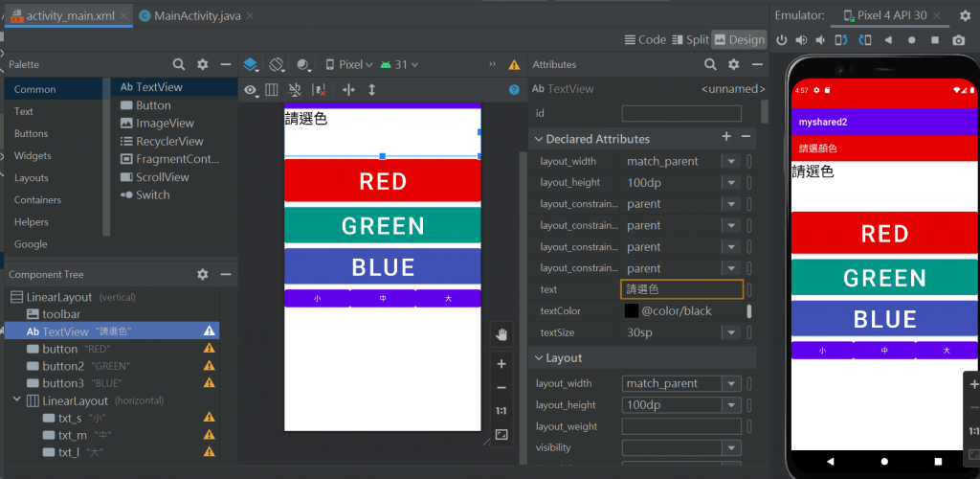Toggle the view options eye icon
The width and height of the screenshot is (980, 479).
tap(251, 89)
